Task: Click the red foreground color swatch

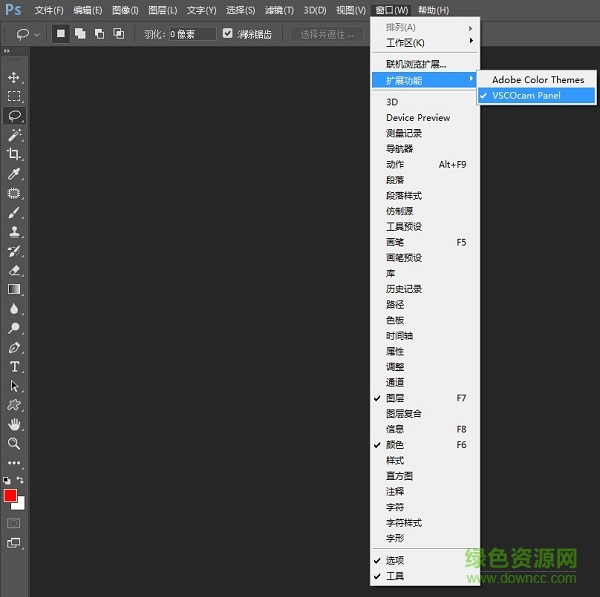Action: (10, 496)
